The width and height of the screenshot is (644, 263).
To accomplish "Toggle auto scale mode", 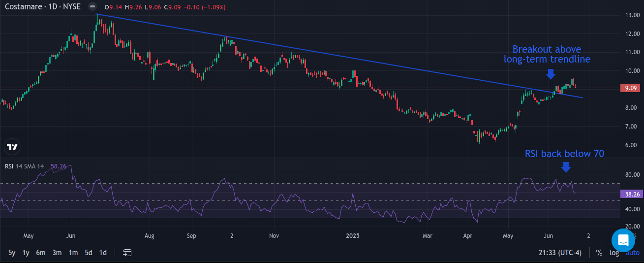I will [633, 253].
